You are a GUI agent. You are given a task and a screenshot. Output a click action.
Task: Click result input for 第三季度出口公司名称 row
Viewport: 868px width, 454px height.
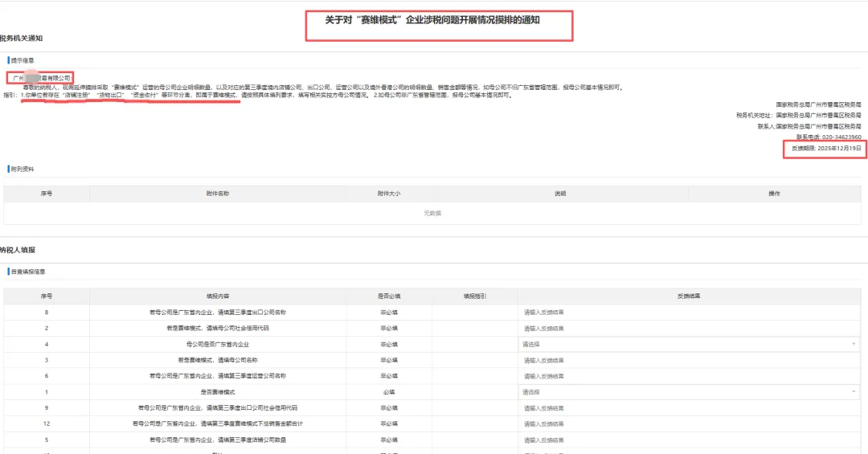690,313
